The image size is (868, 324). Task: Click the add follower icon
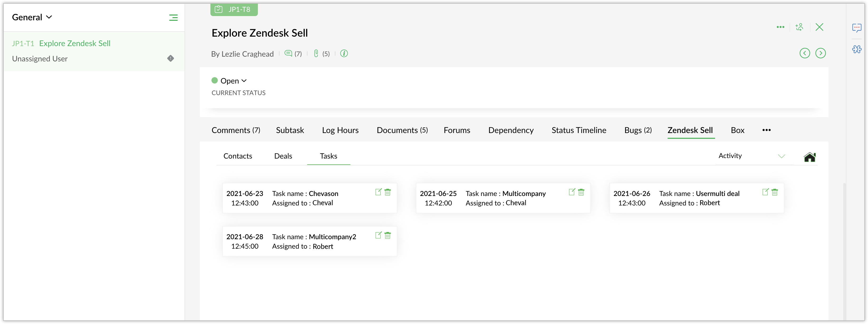pos(799,27)
